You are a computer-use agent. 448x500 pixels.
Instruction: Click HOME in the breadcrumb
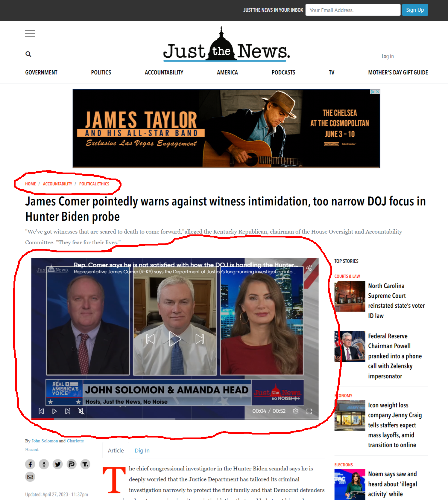point(31,184)
